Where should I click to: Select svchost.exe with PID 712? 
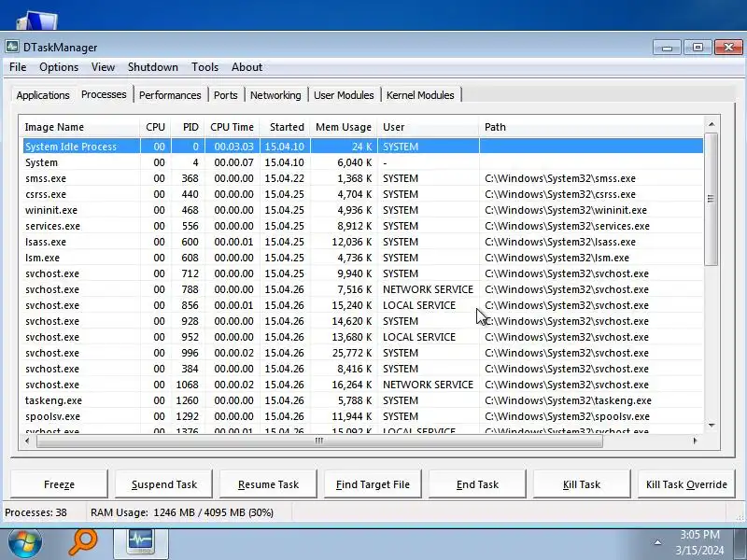coord(362,273)
